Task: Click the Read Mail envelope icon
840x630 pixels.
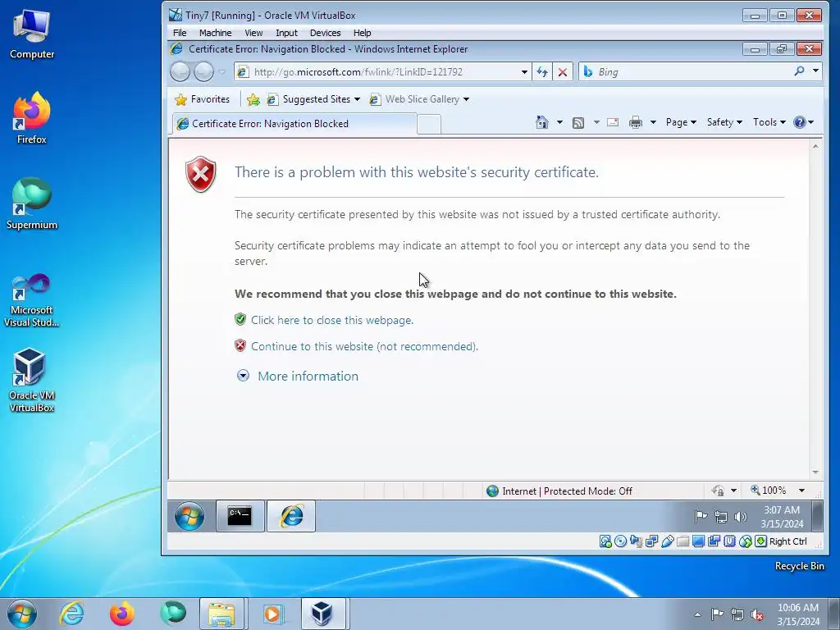Action: [613, 123]
